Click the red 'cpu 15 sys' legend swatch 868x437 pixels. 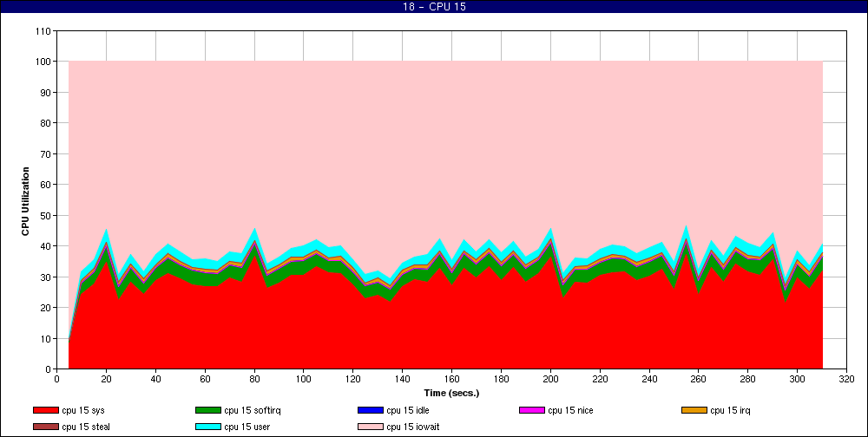[x=45, y=410]
